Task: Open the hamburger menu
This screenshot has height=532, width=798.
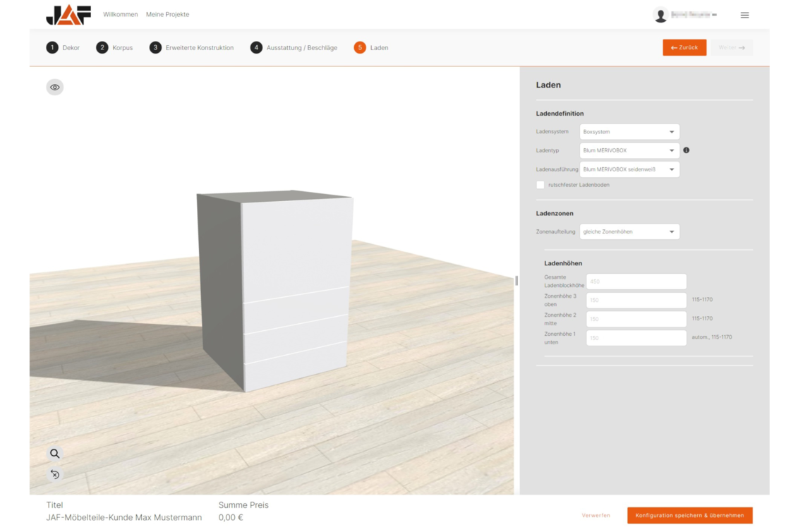Action: [x=744, y=15]
